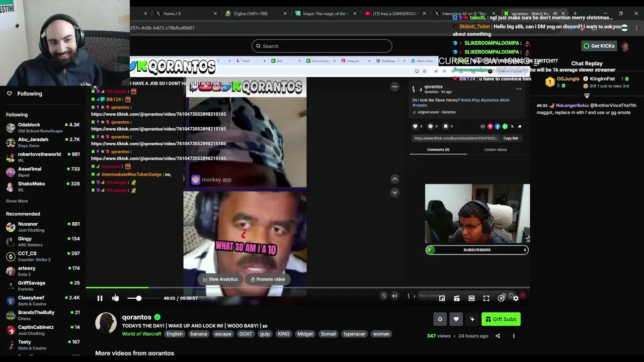Open GriffSavage recommended channel
The image size is (644, 362).
(x=43, y=286)
